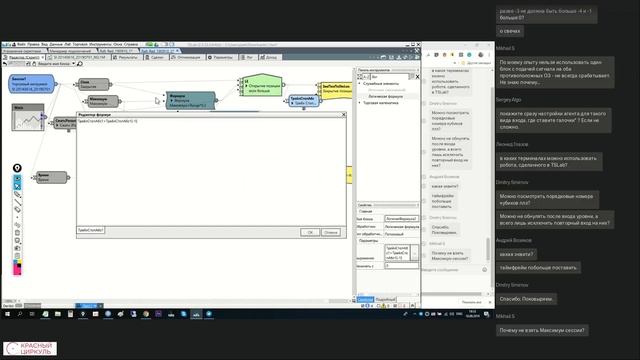The height and width of the screenshot is (360, 640).
Task: Focus the tools panel search field
Action: click(389, 77)
